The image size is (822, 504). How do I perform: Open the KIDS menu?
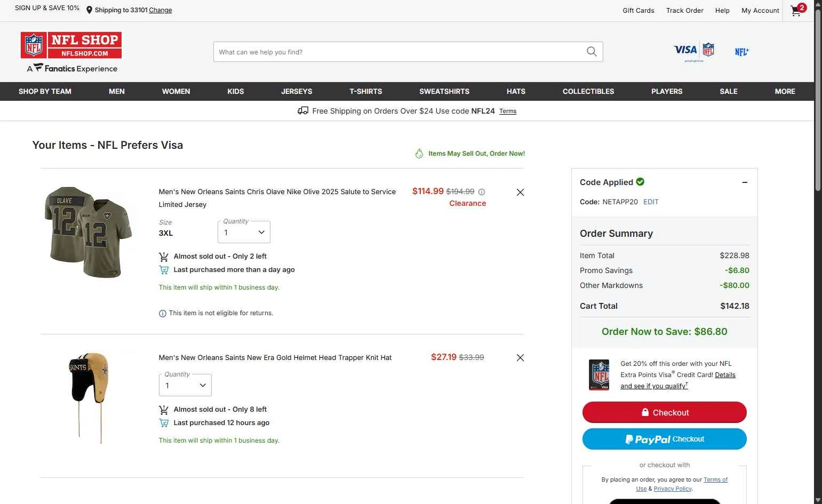coord(236,91)
